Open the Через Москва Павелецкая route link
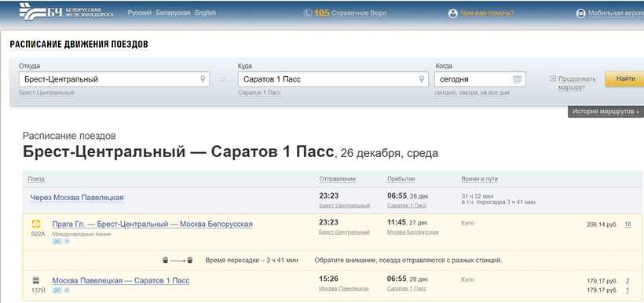 point(77,198)
